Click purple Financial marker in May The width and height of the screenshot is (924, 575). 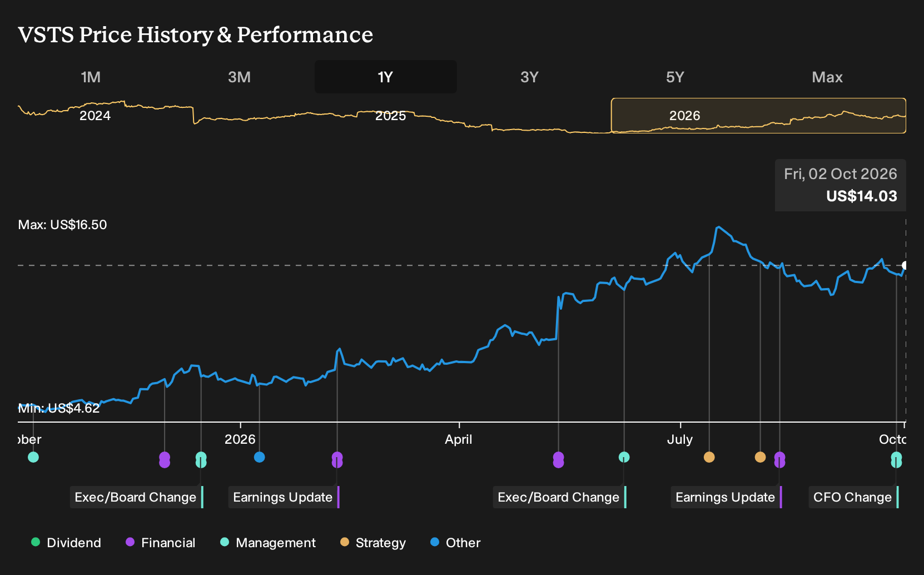tap(558, 460)
